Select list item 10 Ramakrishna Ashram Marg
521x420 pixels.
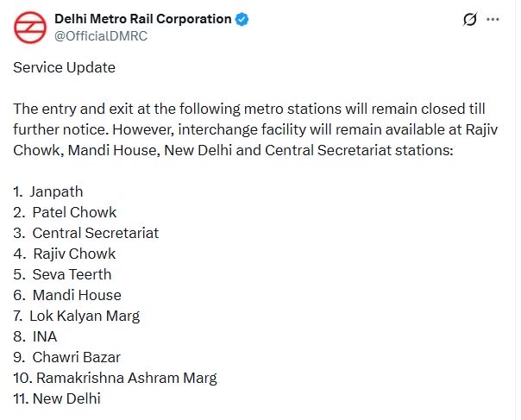pos(115,378)
